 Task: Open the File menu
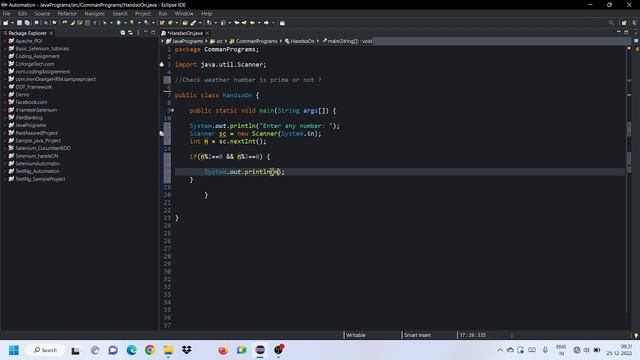pyautogui.click(x=7, y=13)
